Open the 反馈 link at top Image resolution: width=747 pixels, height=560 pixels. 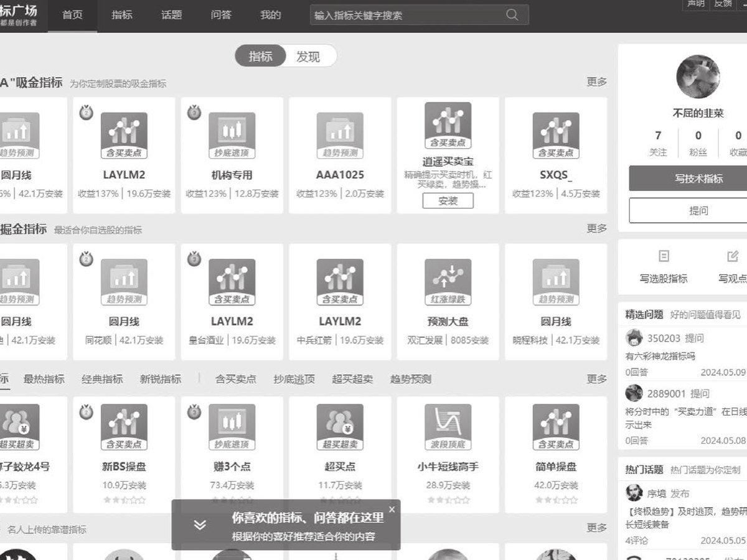tap(722, 4)
